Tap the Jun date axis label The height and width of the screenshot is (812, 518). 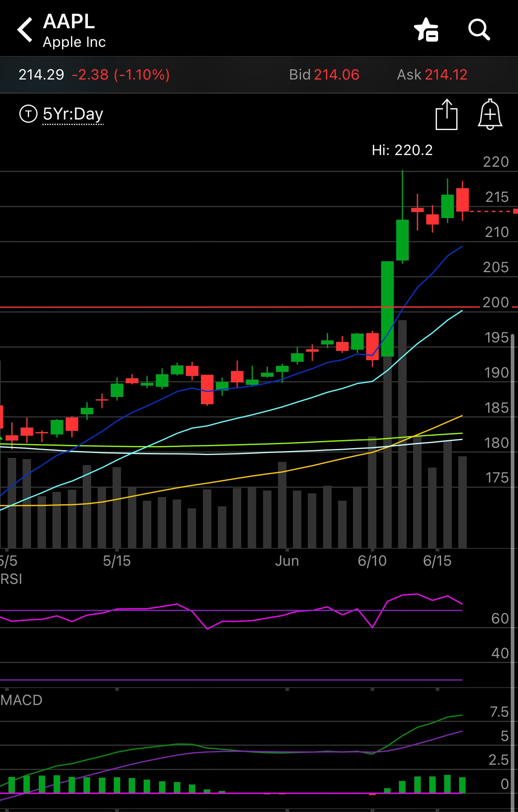click(287, 561)
